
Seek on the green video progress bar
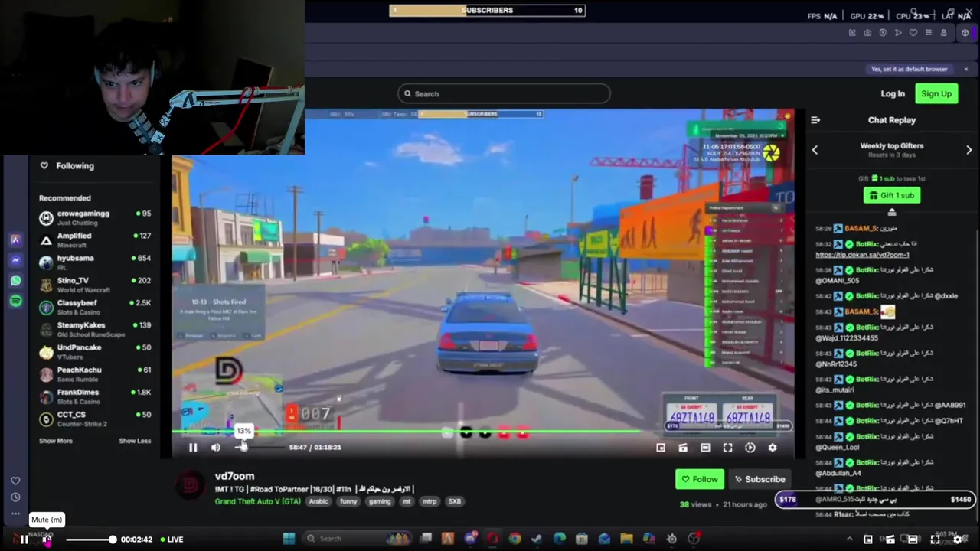406,432
